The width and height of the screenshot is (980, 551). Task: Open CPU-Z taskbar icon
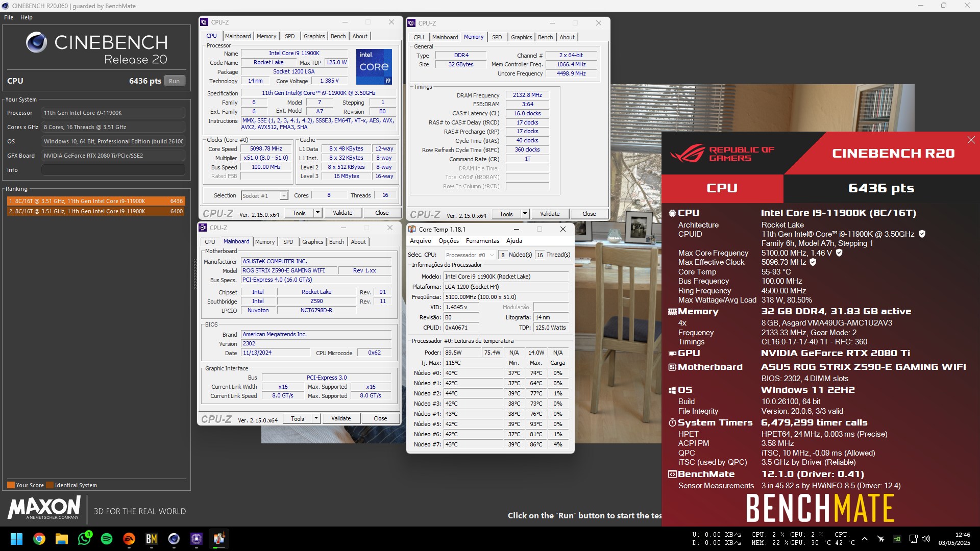click(197, 539)
